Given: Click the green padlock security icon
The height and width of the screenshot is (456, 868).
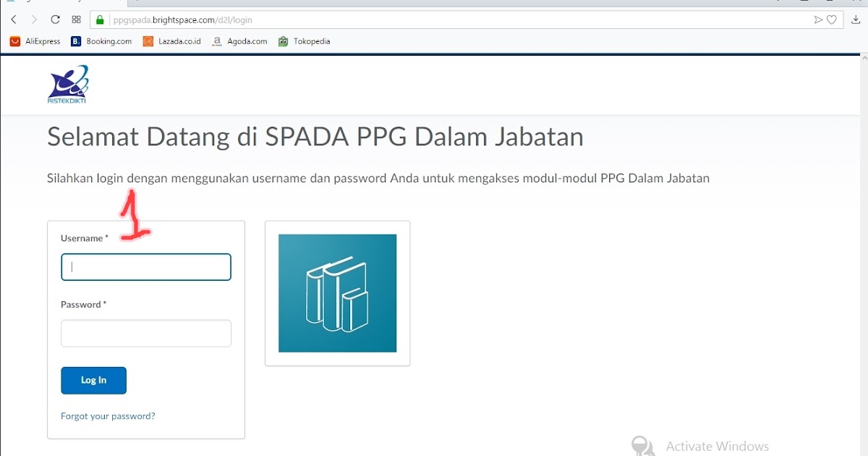Looking at the screenshot, I should pos(98,20).
